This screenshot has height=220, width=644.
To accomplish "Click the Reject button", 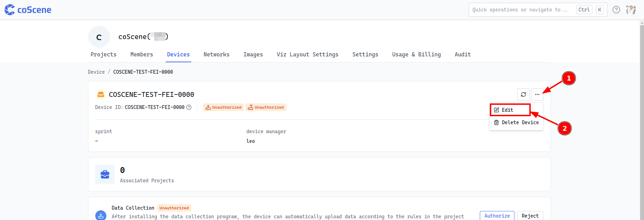I will coord(530,216).
